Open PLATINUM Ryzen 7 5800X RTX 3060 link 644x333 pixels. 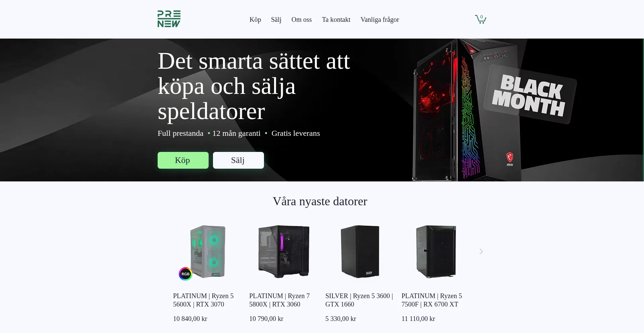tap(279, 300)
